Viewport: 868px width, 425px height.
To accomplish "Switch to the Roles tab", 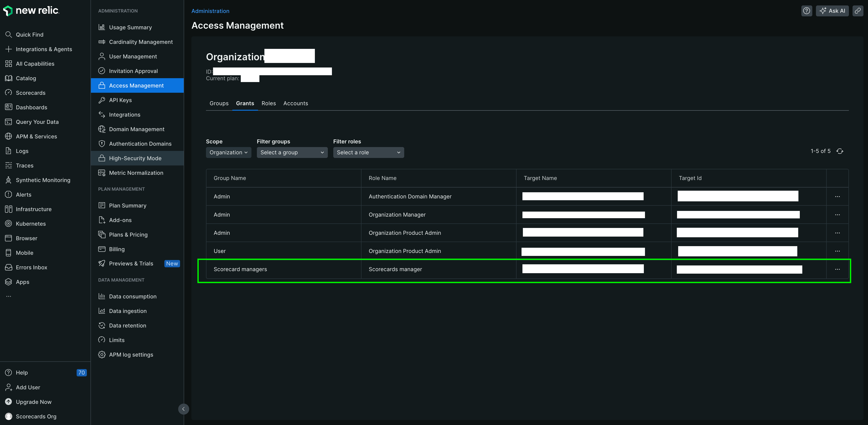I will click(268, 103).
